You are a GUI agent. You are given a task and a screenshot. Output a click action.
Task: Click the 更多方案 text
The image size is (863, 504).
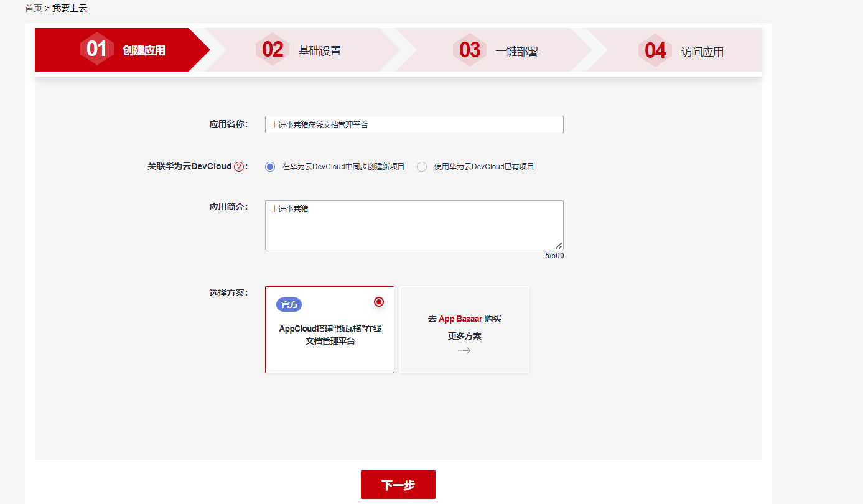pos(465,336)
